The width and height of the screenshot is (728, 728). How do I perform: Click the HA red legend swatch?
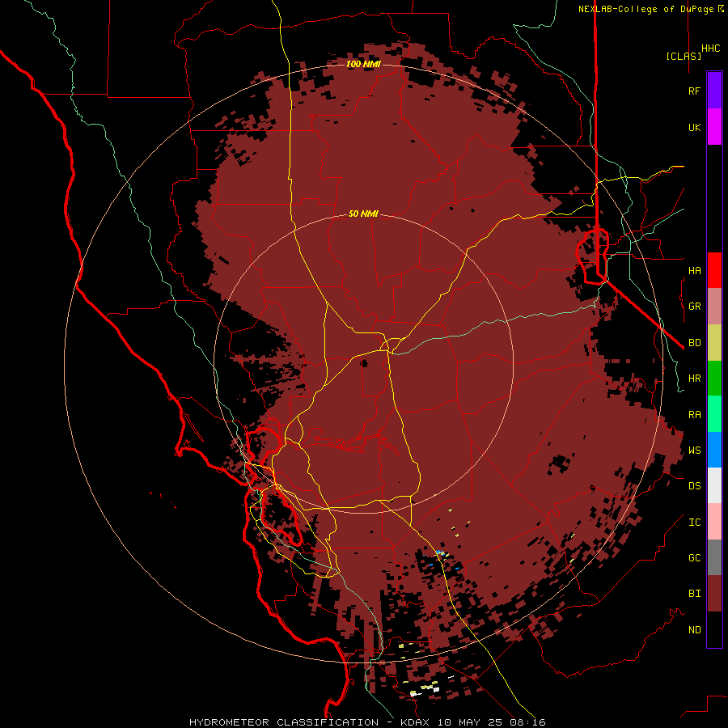tap(714, 270)
